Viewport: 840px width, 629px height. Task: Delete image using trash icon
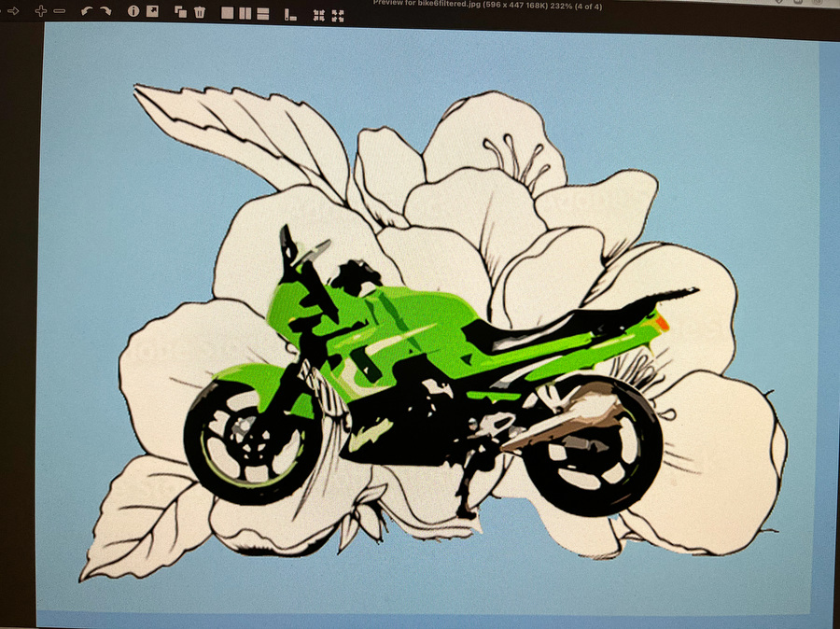point(200,12)
